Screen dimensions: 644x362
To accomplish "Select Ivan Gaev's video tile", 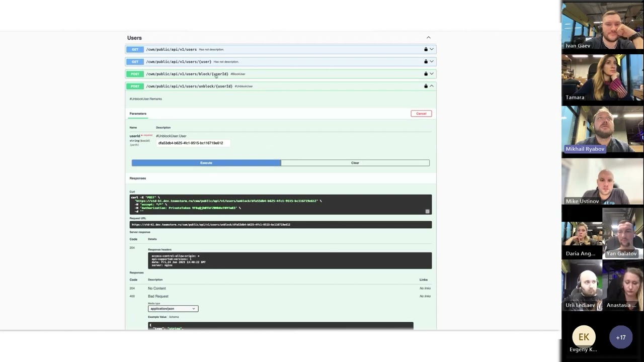I will point(603,26).
